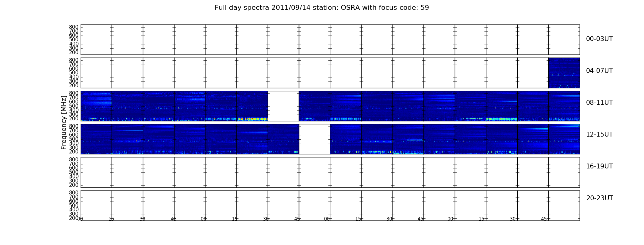Image resolution: width=644 pixels, height=245 pixels.
Task: Click the last spectrogram segment in the 12-15UT row
Action: point(564,139)
